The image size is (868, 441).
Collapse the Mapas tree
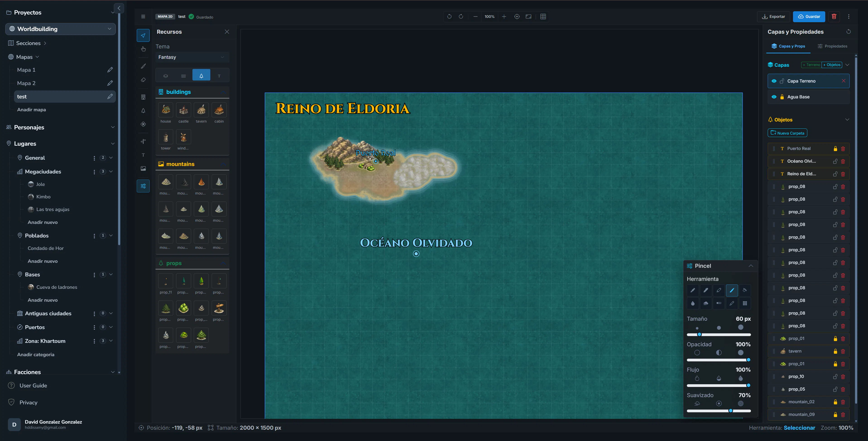(x=37, y=57)
